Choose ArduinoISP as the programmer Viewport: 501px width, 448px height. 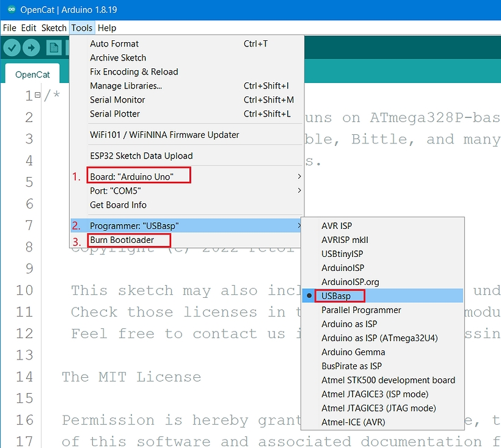tap(343, 268)
